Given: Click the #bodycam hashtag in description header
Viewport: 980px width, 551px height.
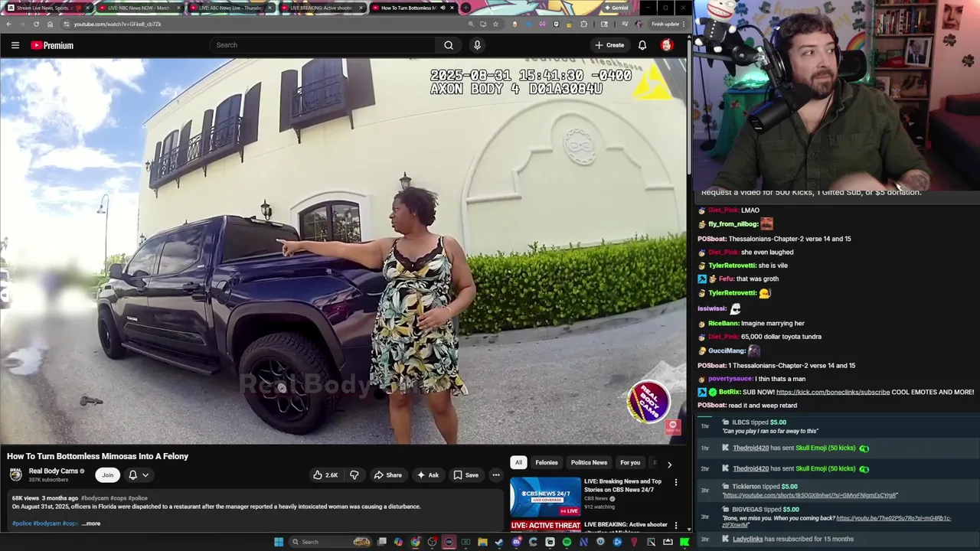Looking at the screenshot, I should [x=95, y=498].
